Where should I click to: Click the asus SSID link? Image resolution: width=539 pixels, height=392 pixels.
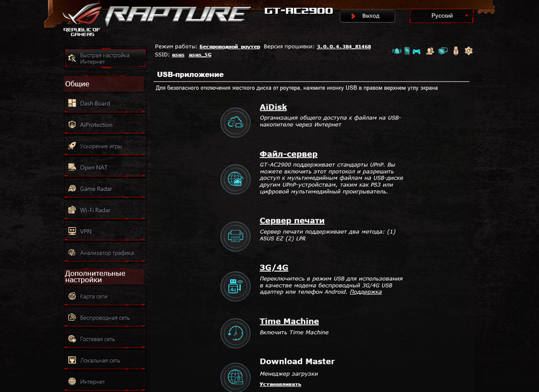[x=178, y=55]
